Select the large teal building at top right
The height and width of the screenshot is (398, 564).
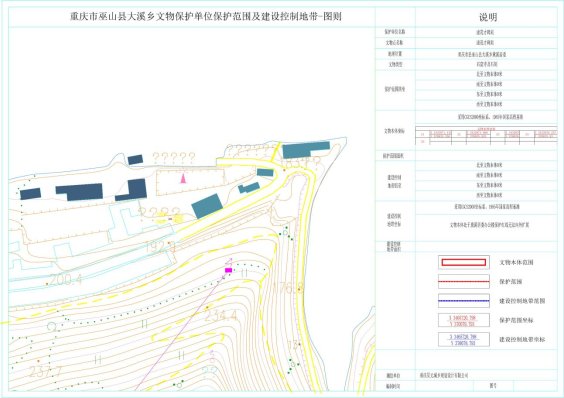tap(306, 149)
